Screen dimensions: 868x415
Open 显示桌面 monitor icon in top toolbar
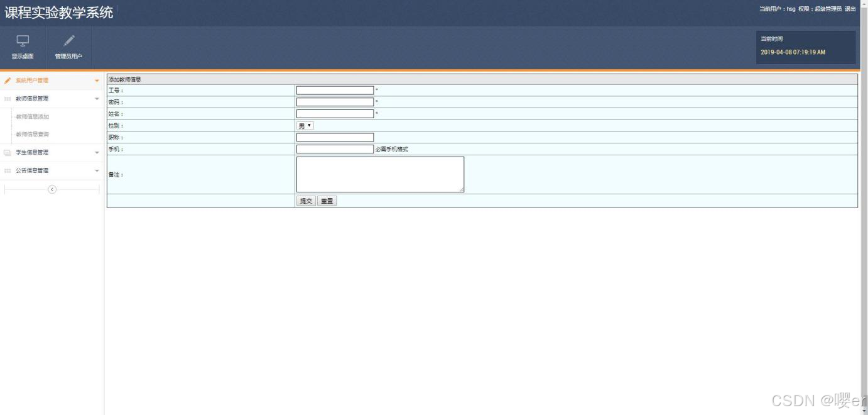(23, 41)
